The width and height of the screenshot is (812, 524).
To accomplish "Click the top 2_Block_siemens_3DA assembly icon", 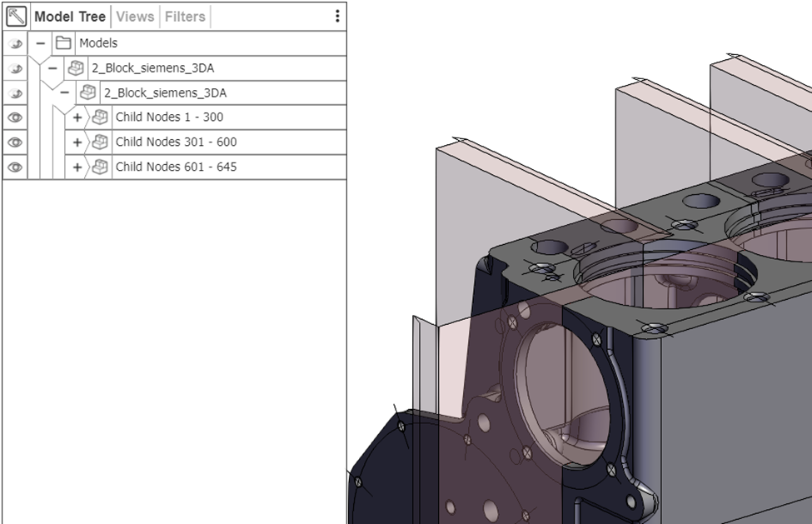I will click(x=76, y=67).
